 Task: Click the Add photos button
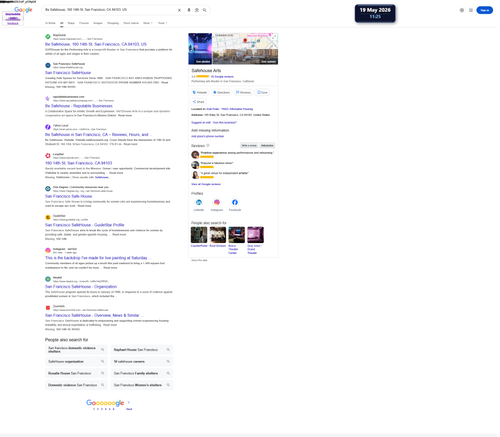pyautogui.click(x=267, y=145)
